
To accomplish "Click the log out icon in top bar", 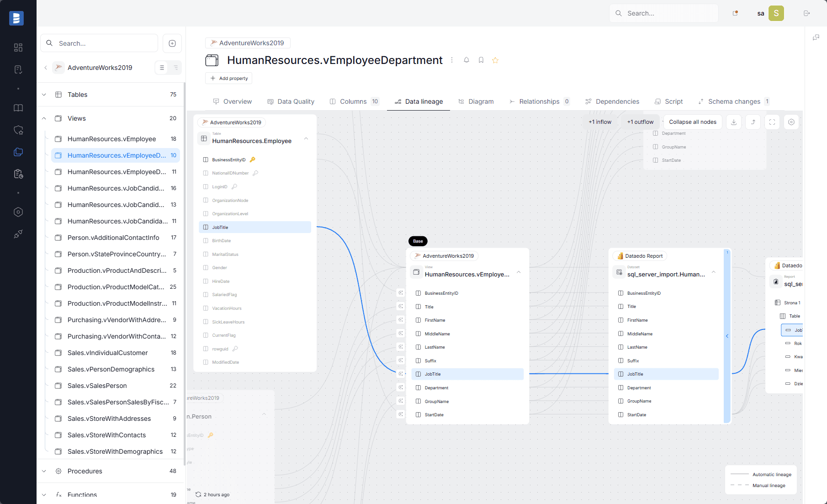I will coord(807,13).
